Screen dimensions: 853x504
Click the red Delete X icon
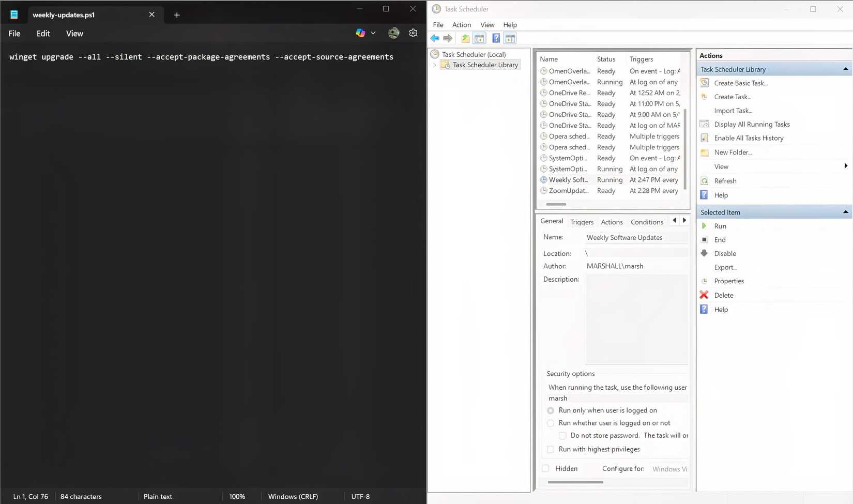click(x=704, y=295)
